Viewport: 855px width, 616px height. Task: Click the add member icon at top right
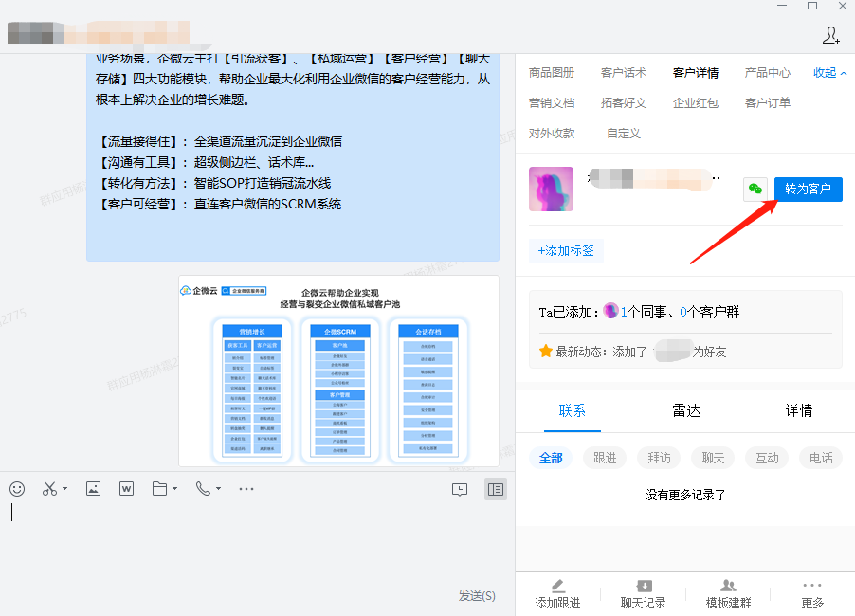click(830, 36)
